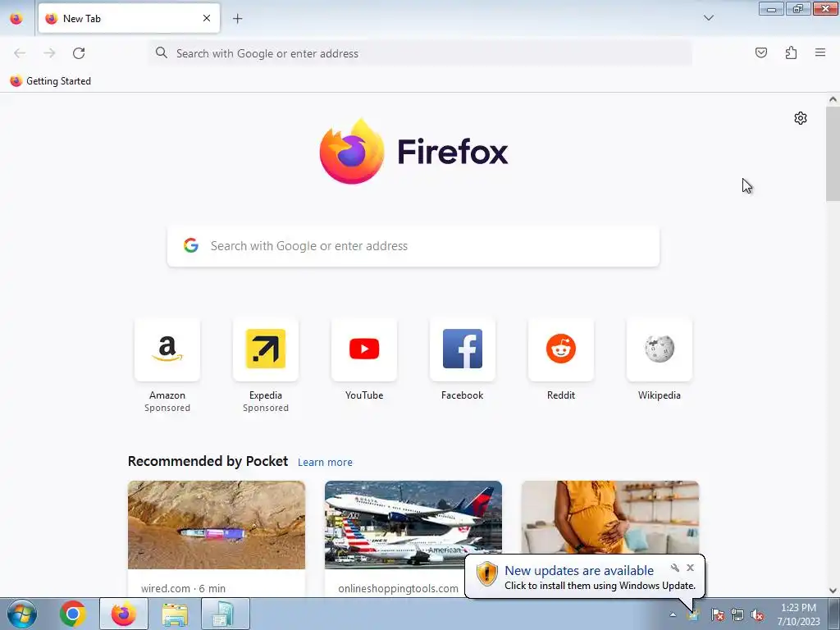Show hidden system tray icons
The image size is (840, 630).
click(673, 614)
